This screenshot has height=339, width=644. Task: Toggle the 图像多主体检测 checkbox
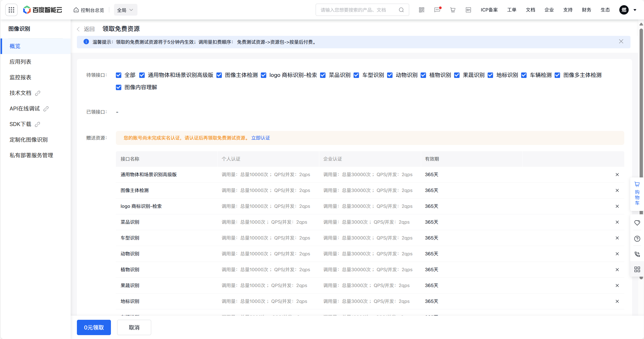pos(557,75)
